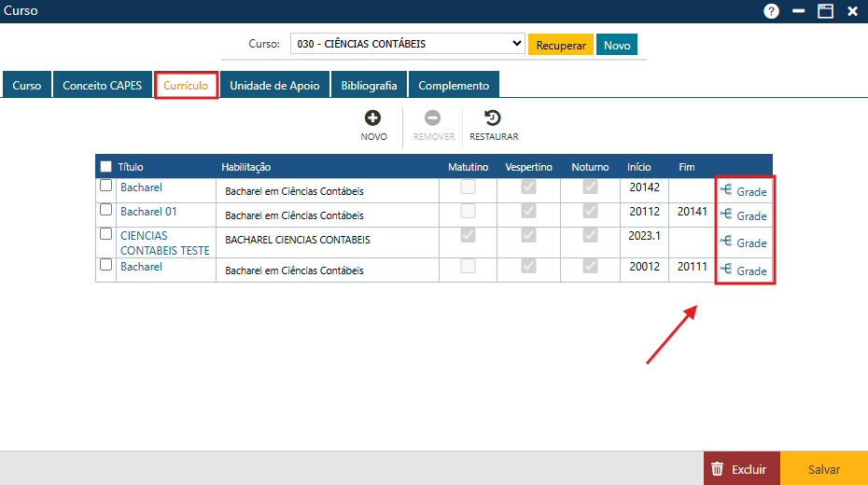Click the Matutino column header
The width and height of the screenshot is (868, 485).
point(468,167)
